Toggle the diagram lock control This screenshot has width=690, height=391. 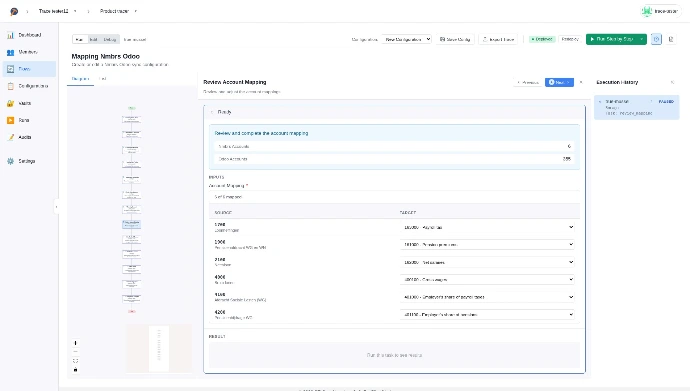pos(75,369)
